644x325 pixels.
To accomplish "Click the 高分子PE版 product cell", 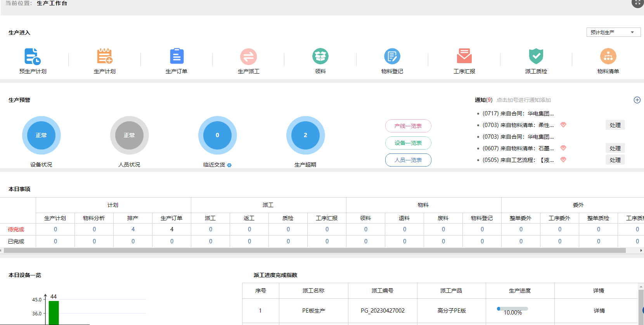I will click(452, 311).
